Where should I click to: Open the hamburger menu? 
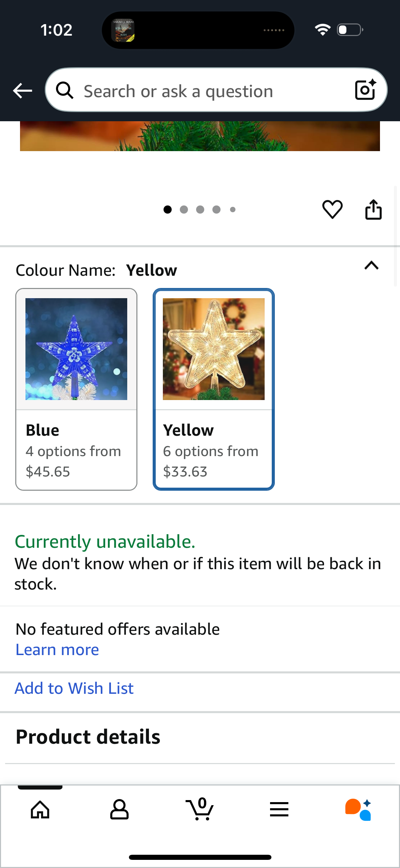[279, 810]
